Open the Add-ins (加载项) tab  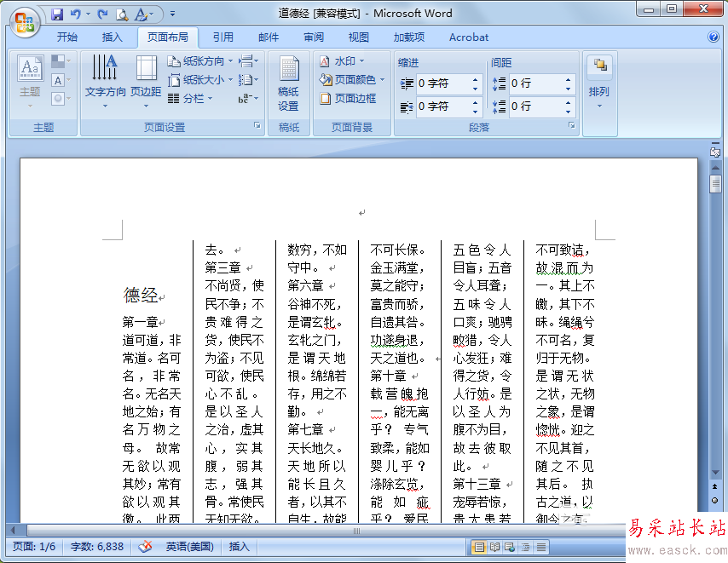tap(409, 37)
